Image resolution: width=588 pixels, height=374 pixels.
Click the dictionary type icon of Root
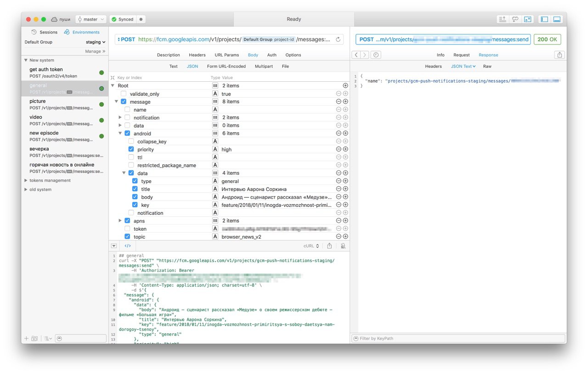tap(215, 86)
